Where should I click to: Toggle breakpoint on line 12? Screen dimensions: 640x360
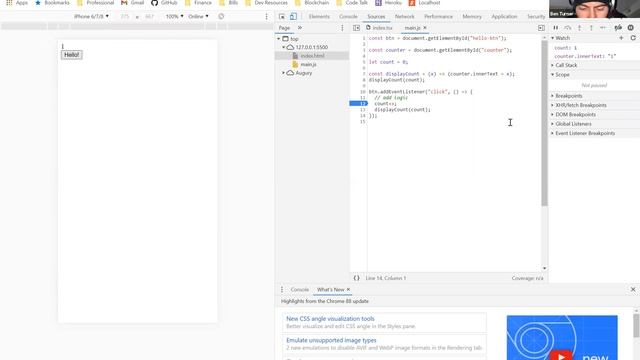tap(358, 104)
